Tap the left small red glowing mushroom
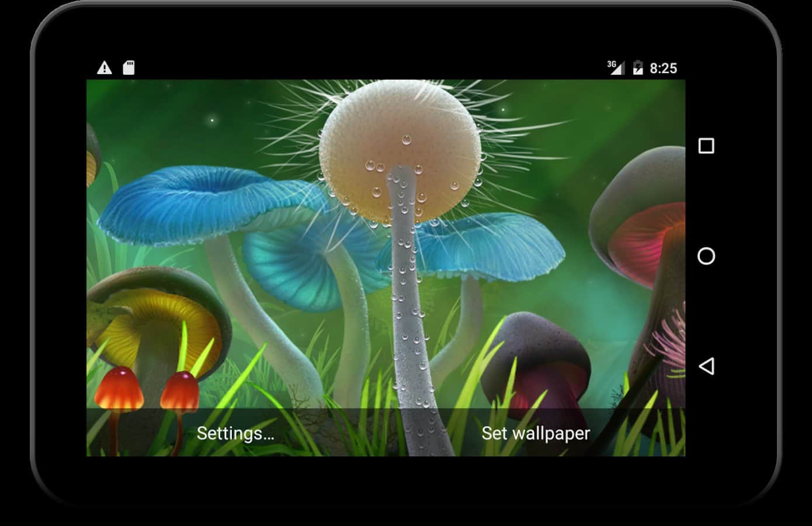 pyautogui.click(x=119, y=389)
